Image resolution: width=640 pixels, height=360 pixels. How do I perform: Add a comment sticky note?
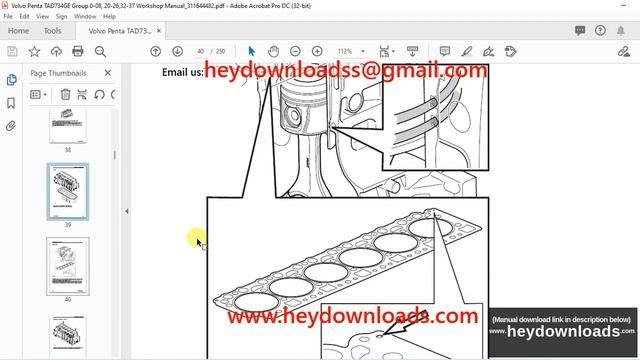click(444, 51)
